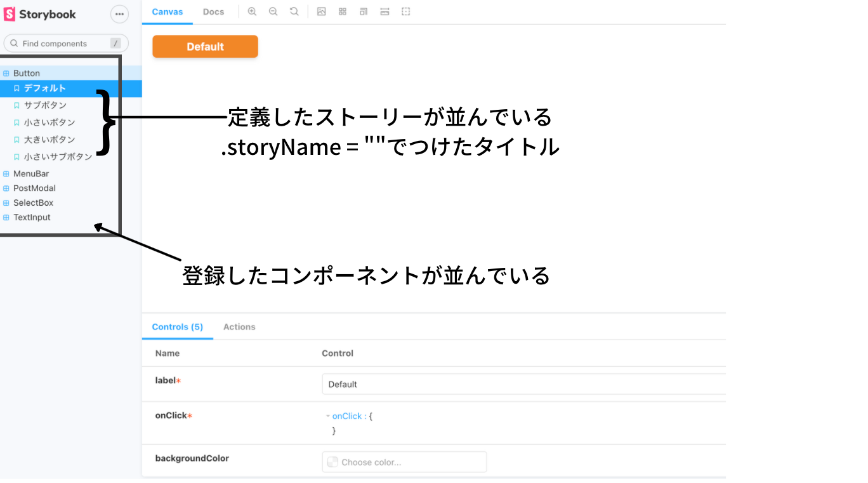Screen dimensions: 868x483
Task: Collapse the onClick object arrow
Action: tap(328, 416)
